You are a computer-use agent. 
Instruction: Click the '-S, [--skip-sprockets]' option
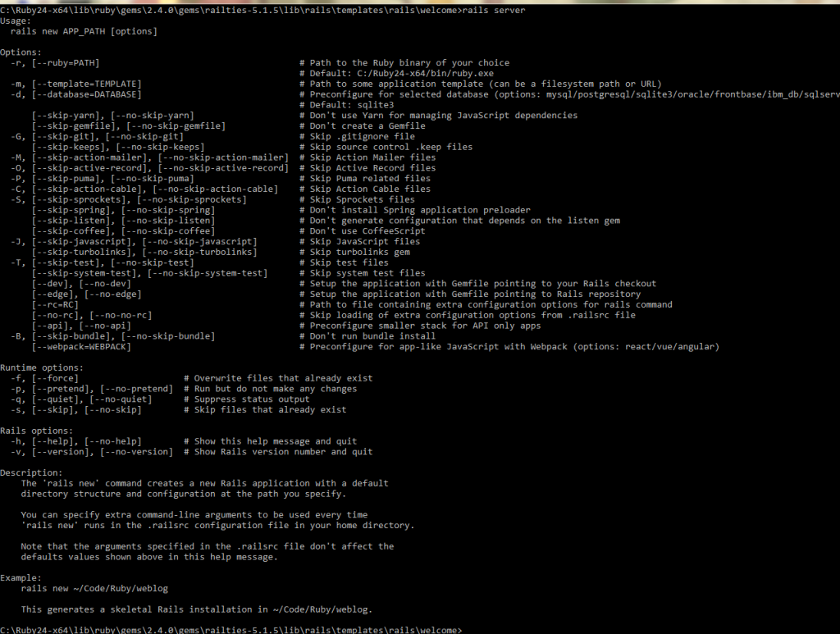pos(129,200)
